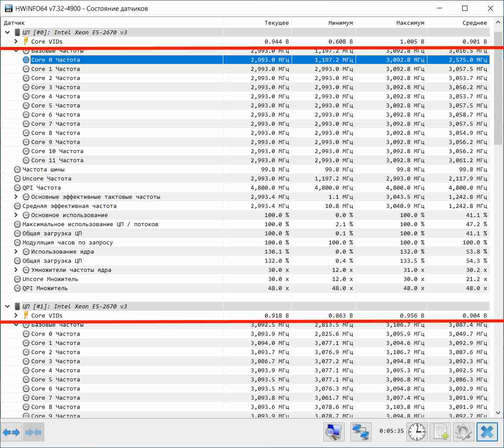
Task: Click clock icon beside Uncore Множитель
Action: pyautogui.click(x=17, y=279)
